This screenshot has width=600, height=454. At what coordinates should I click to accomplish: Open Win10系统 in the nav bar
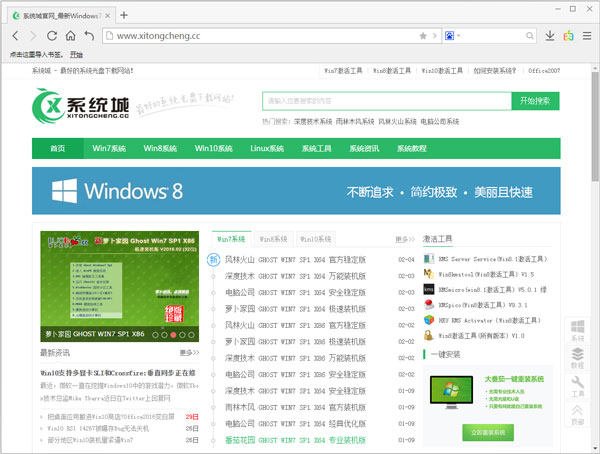click(214, 149)
